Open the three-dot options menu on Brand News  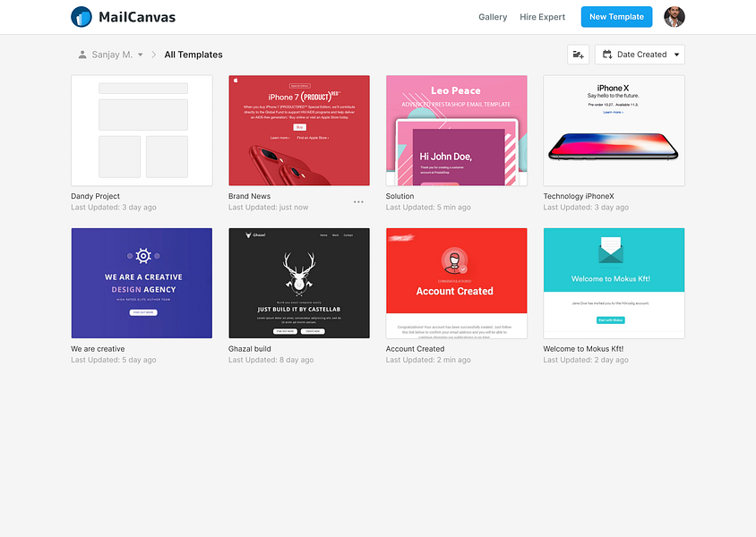pyautogui.click(x=357, y=201)
